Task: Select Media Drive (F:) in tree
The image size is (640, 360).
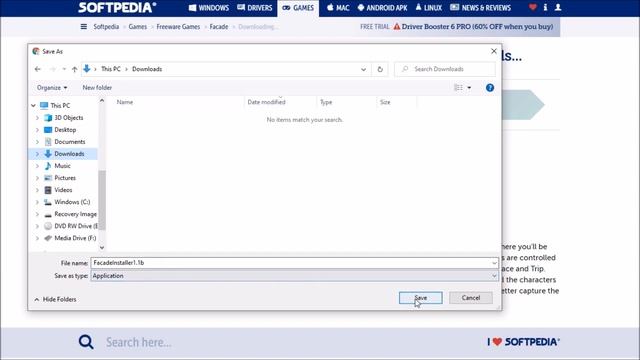Action: [75, 238]
